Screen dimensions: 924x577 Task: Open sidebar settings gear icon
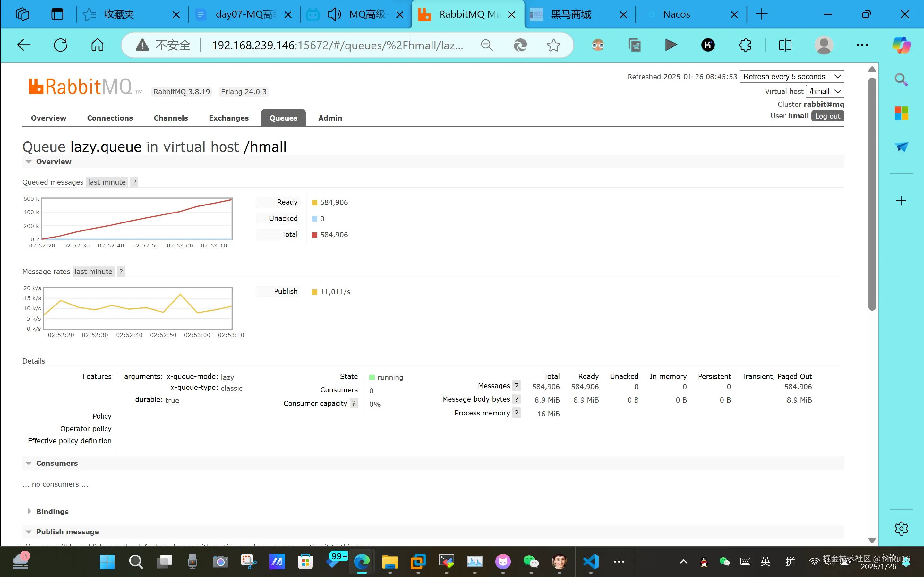coord(901,529)
